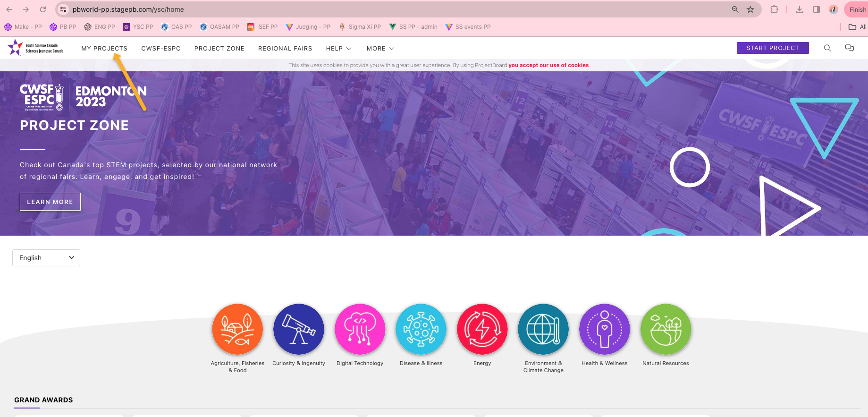This screenshot has height=417, width=868.
Task: Open the OASAM PP bookmark
Action: (x=219, y=27)
